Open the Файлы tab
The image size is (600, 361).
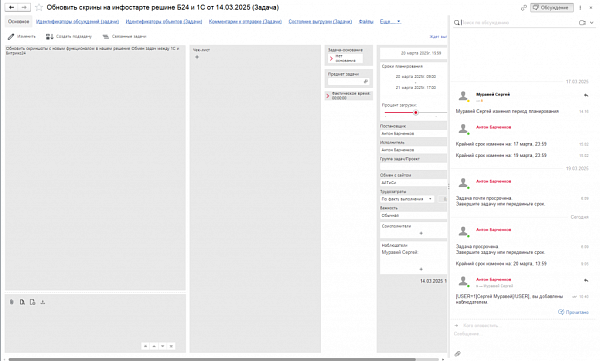tap(366, 21)
